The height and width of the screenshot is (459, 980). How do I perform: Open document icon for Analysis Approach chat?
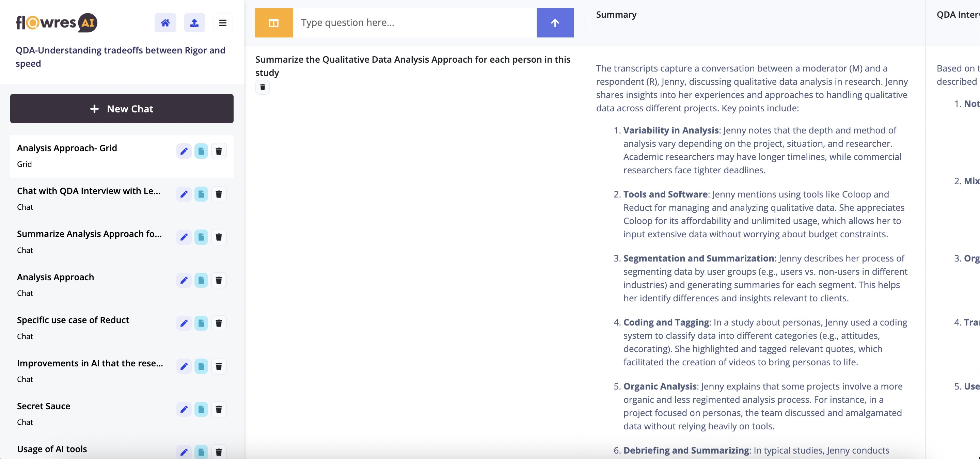(201, 280)
